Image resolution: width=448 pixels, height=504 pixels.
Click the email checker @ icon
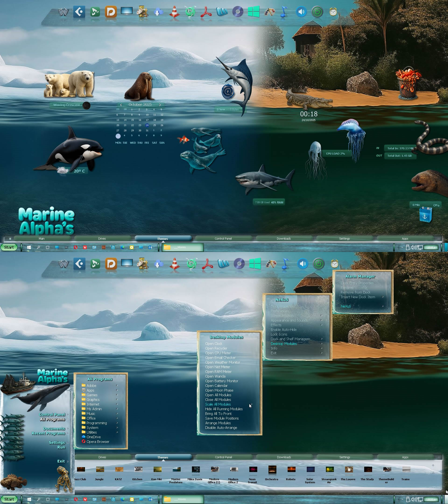[228, 91]
